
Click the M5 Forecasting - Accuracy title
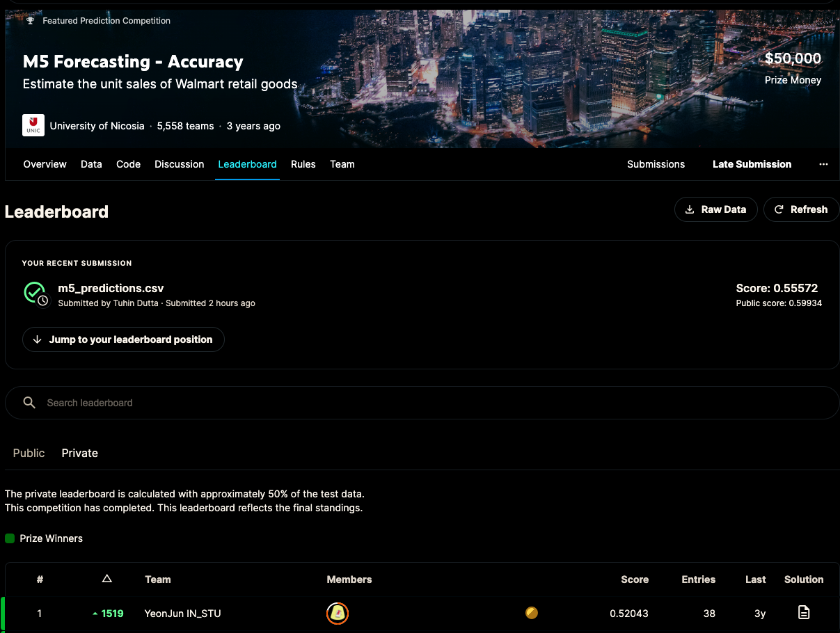[x=133, y=61]
